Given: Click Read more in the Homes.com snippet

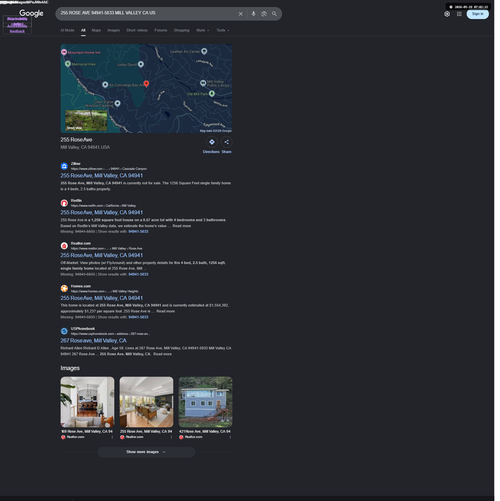Looking at the screenshot, I should pyautogui.click(x=165, y=311).
